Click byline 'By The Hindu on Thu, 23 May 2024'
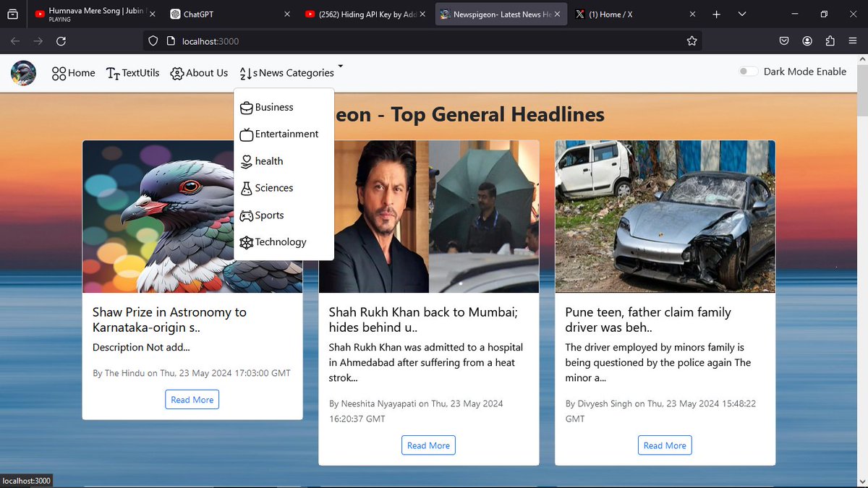This screenshot has height=488, width=868. pyautogui.click(x=192, y=373)
